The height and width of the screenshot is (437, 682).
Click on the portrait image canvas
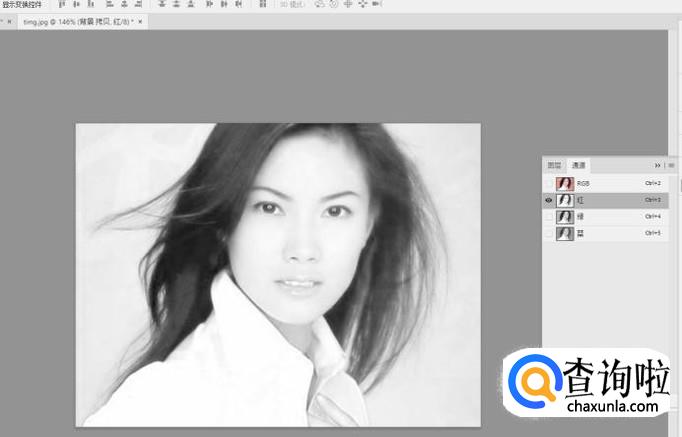[278, 275]
